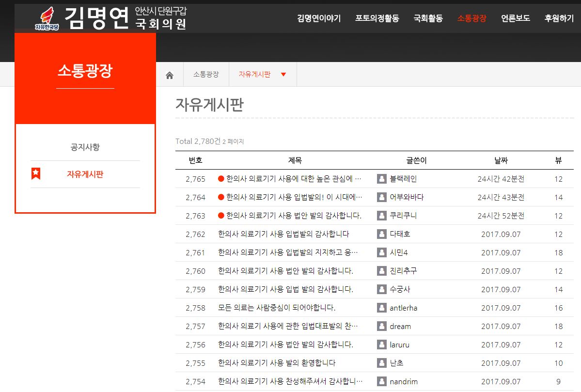This screenshot has width=581, height=392.
Task: Click the home icon in breadcrumb
Action: coord(170,75)
